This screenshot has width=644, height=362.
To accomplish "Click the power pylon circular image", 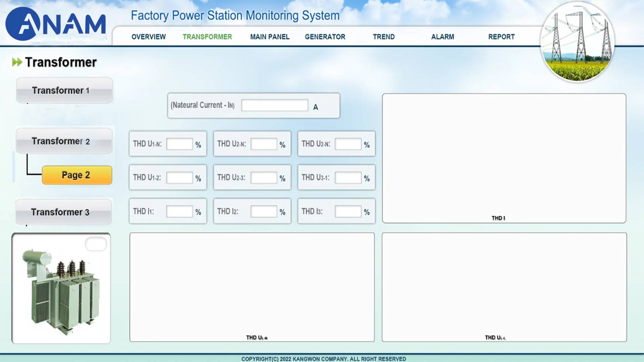I will [x=577, y=42].
